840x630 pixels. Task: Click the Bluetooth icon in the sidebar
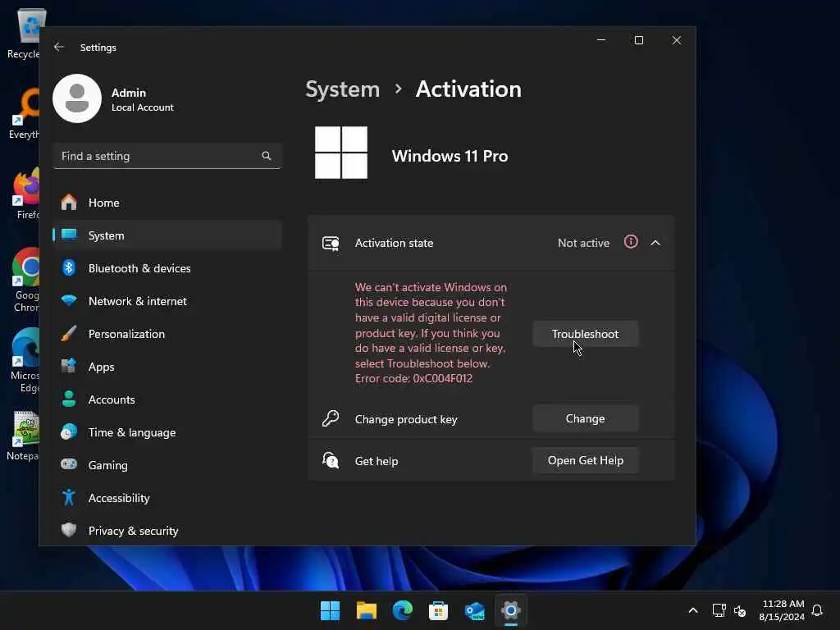tap(69, 268)
